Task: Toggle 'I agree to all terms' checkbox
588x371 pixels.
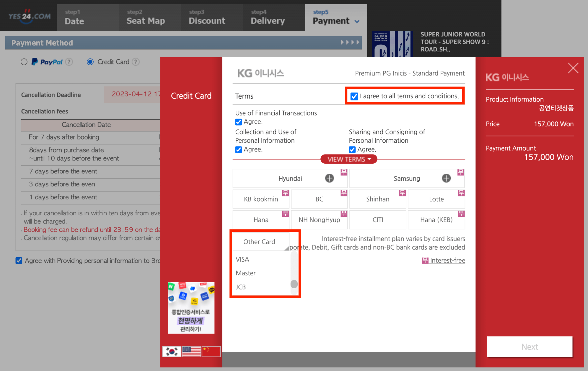Action: coord(354,96)
